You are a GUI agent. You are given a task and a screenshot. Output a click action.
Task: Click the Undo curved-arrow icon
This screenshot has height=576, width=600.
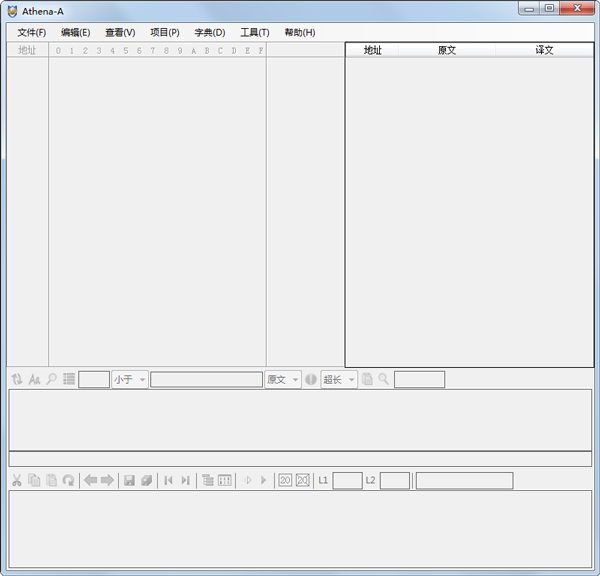click(x=68, y=480)
